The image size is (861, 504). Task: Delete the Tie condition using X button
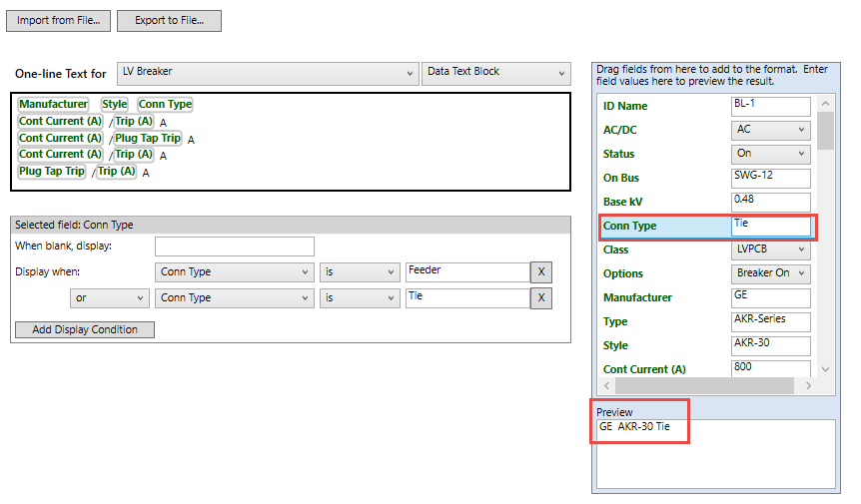click(x=540, y=298)
